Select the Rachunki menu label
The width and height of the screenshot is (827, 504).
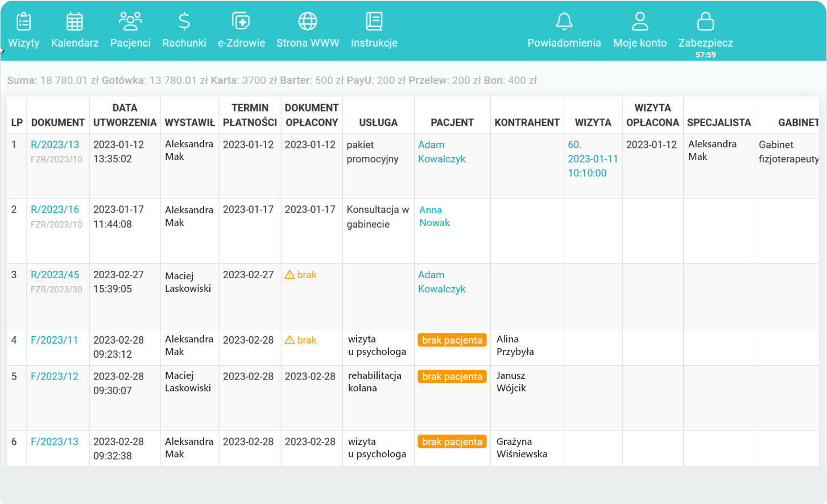tap(184, 43)
